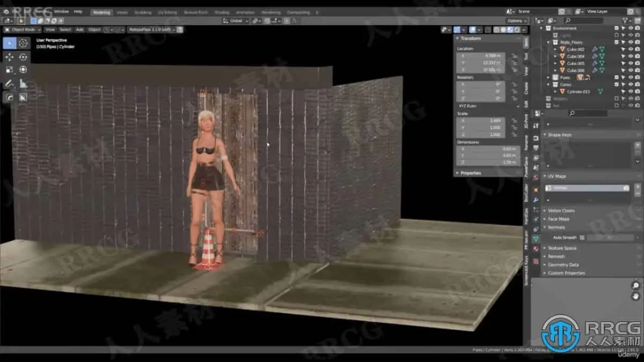Select the Rotate tool in the viewport toolbar
This screenshot has width=644, height=362.
tap(23, 57)
